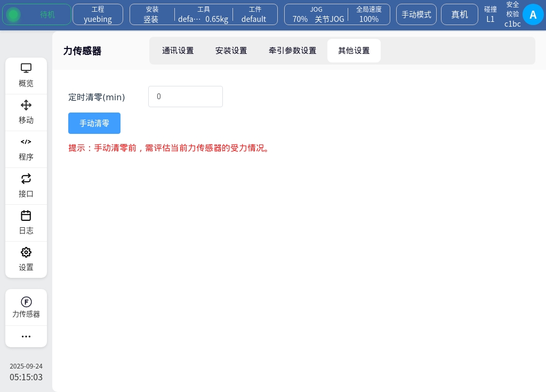The image size is (546, 392).
Task: Switch the 手动模式 manual mode button
Action: (x=416, y=14)
